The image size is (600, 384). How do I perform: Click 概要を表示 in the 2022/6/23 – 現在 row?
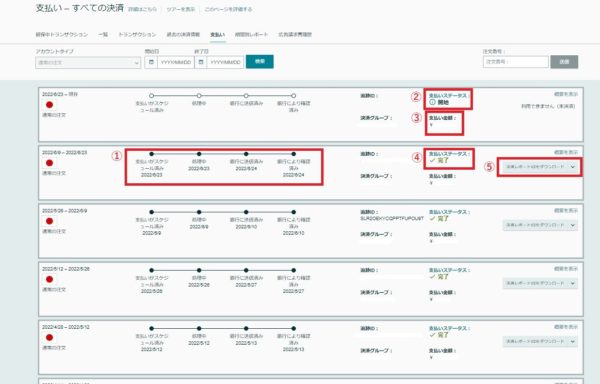(x=566, y=94)
